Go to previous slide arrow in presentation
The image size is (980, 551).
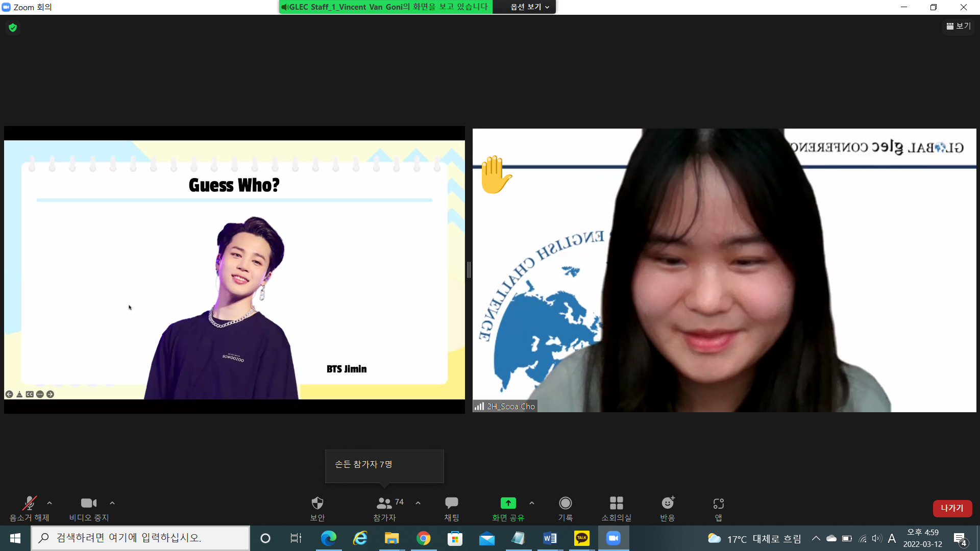(x=9, y=394)
